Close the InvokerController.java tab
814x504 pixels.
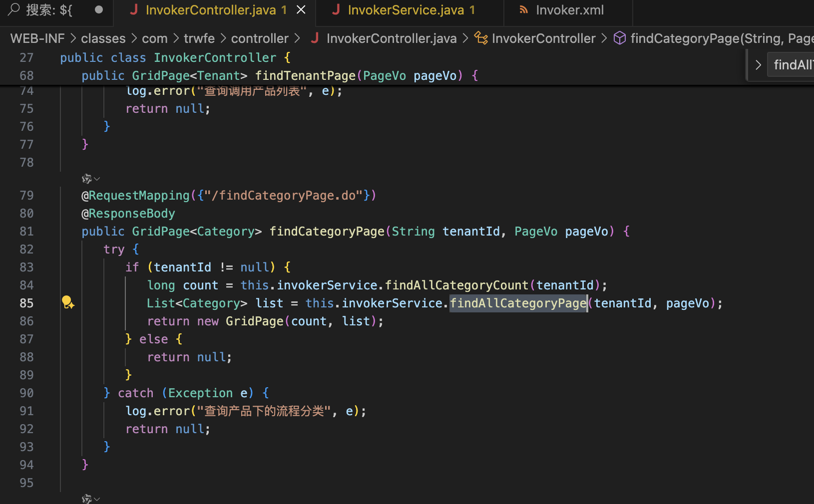click(301, 10)
